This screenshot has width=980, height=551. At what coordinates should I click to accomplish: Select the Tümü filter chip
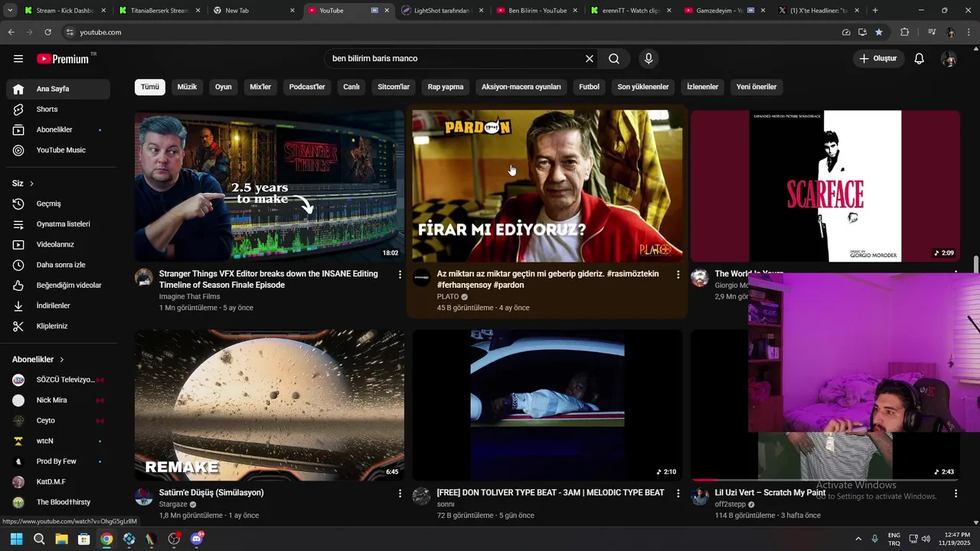pyautogui.click(x=150, y=87)
